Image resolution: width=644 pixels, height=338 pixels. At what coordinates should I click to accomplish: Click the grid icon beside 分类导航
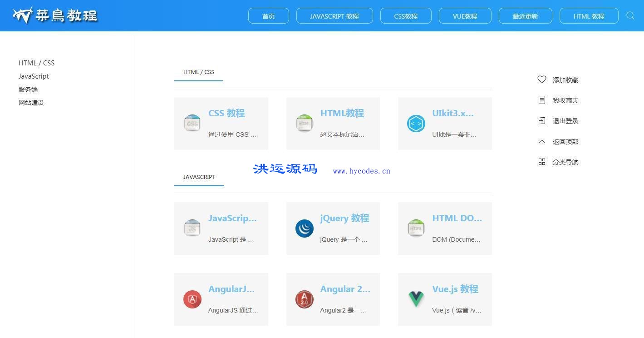tap(541, 162)
